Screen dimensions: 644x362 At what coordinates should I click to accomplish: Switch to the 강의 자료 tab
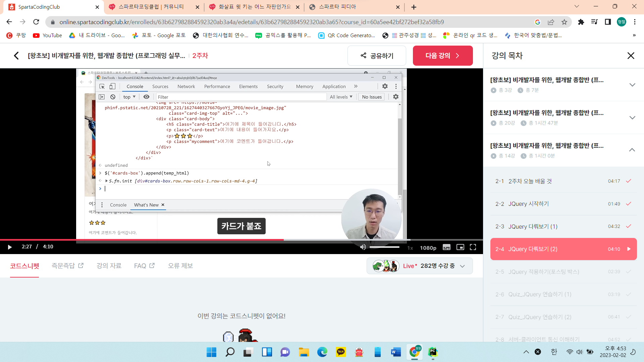(x=109, y=266)
